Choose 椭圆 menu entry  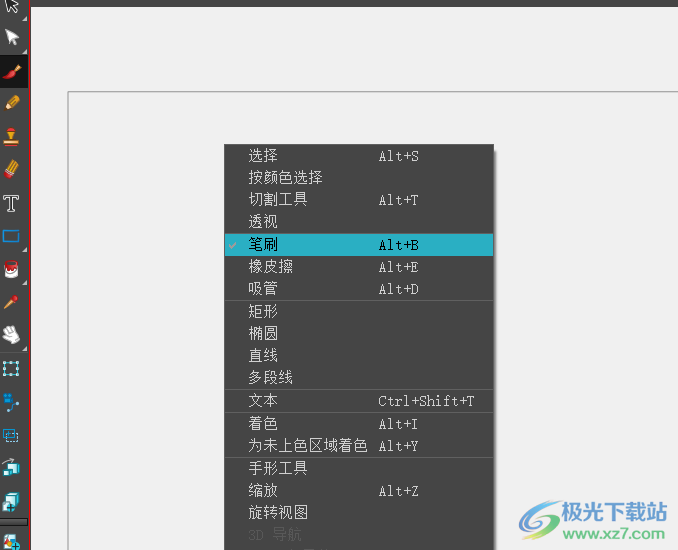[359, 333]
